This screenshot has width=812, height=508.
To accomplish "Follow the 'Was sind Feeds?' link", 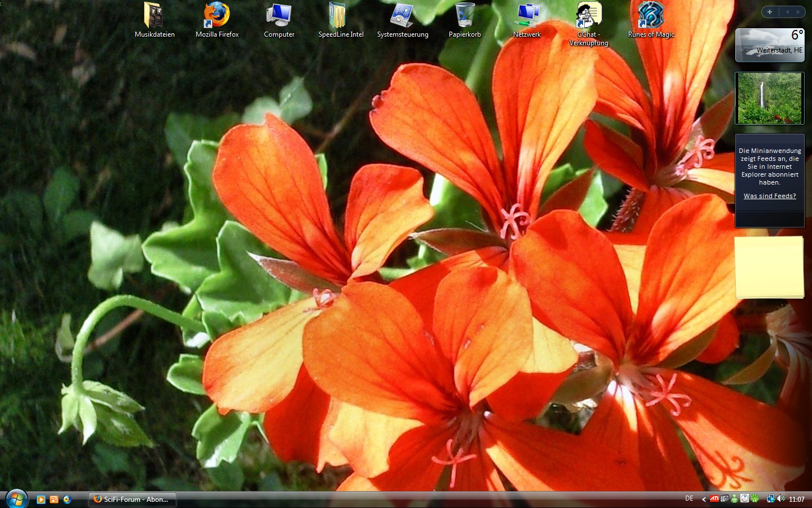I will (x=769, y=196).
